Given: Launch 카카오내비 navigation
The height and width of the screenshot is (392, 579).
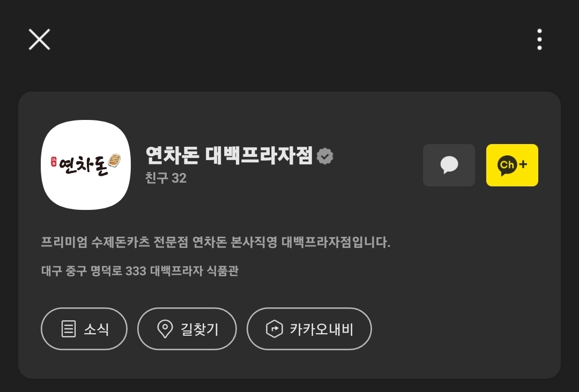Looking at the screenshot, I should [x=309, y=329].
